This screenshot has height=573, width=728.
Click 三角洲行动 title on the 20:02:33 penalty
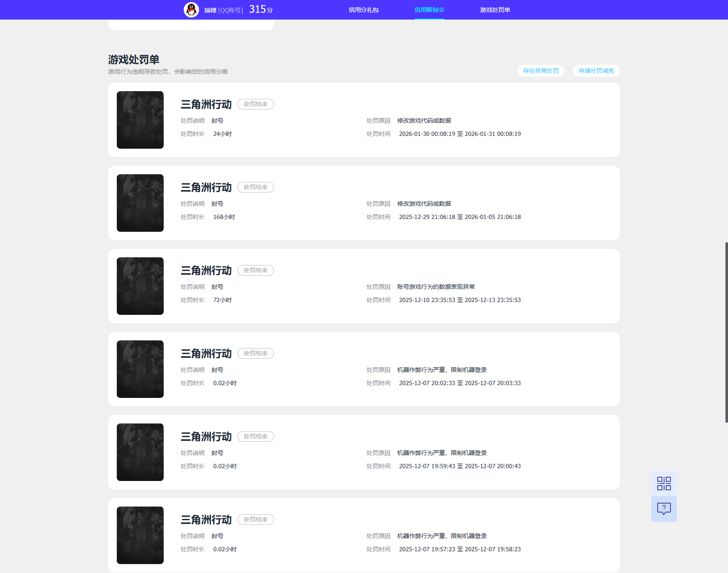(206, 354)
